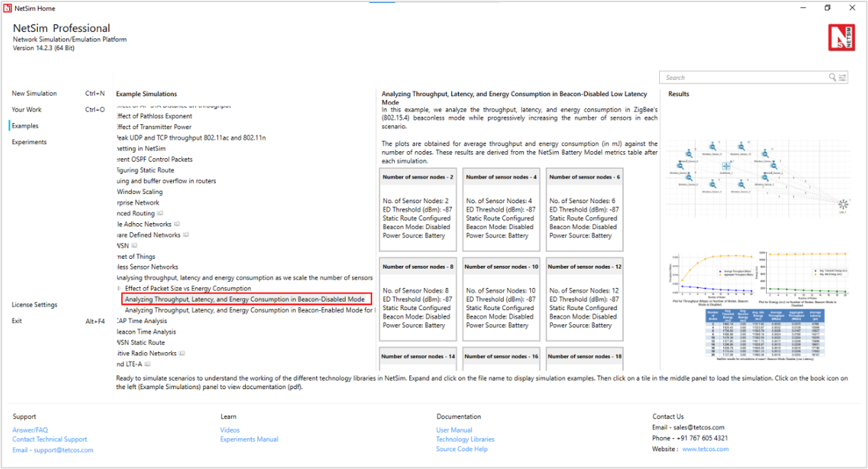
Task: Load the 'Number of sensor nodes - 2' tile
Action: click(x=418, y=210)
